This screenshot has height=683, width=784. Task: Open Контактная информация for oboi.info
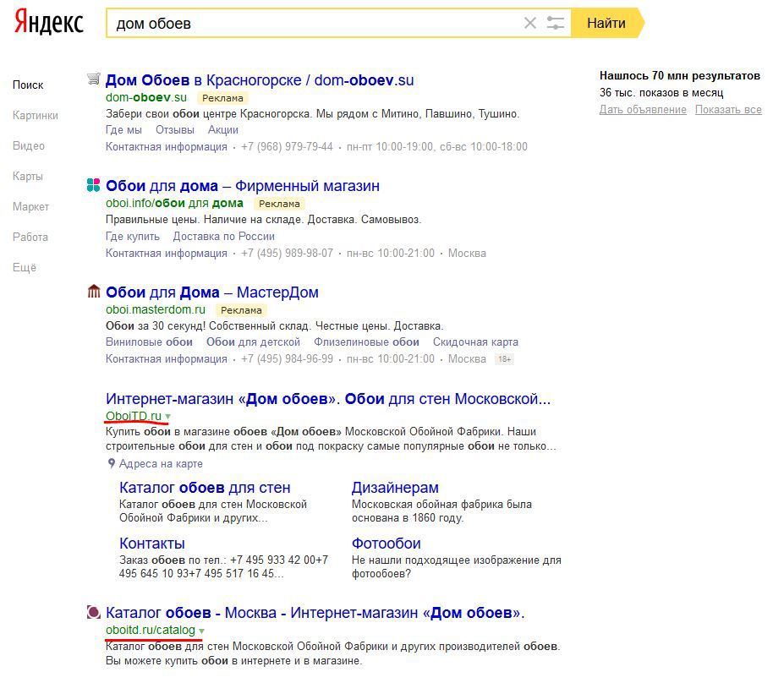(x=167, y=254)
